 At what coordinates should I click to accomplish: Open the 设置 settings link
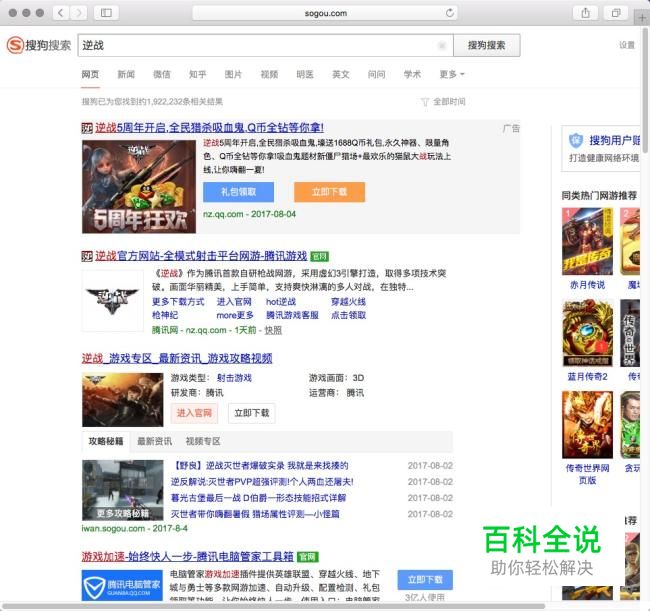627,45
